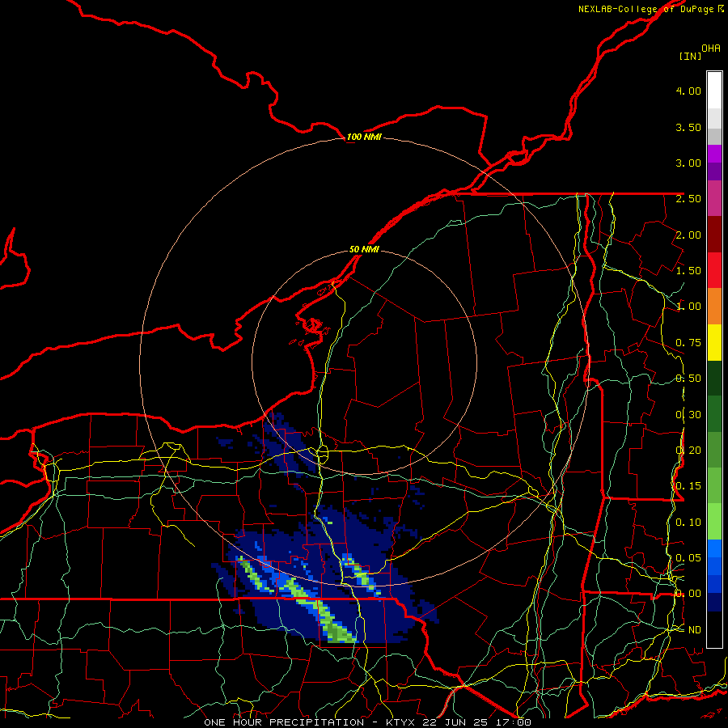
Task: Click the 0.20 legend value
Action: point(688,451)
